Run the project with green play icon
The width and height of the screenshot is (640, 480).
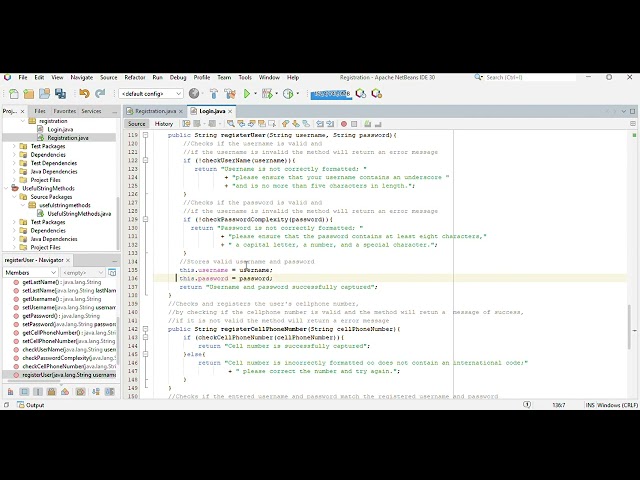[x=247, y=94]
